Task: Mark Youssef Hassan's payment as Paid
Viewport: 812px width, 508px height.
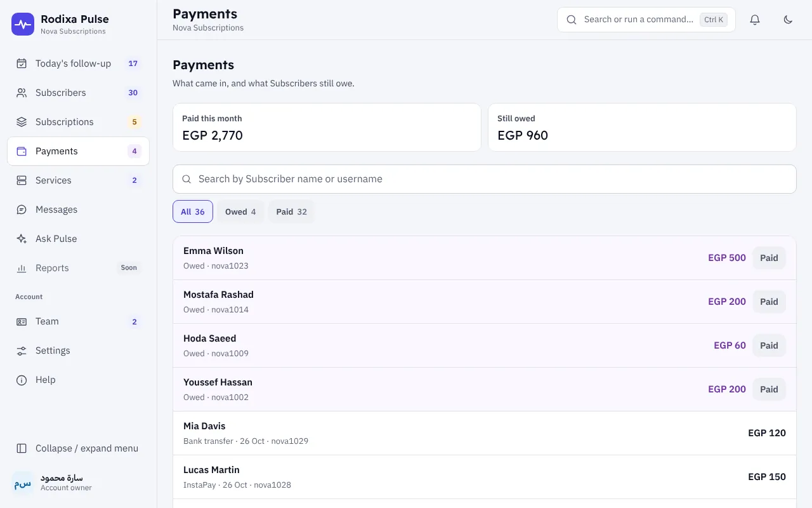Action: click(769, 389)
